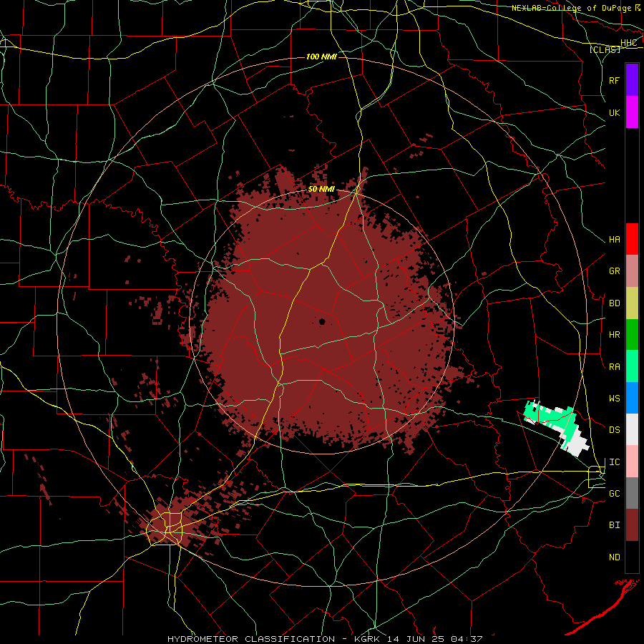Click the "ND" legend label
The image size is (644, 644).
pos(614,557)
